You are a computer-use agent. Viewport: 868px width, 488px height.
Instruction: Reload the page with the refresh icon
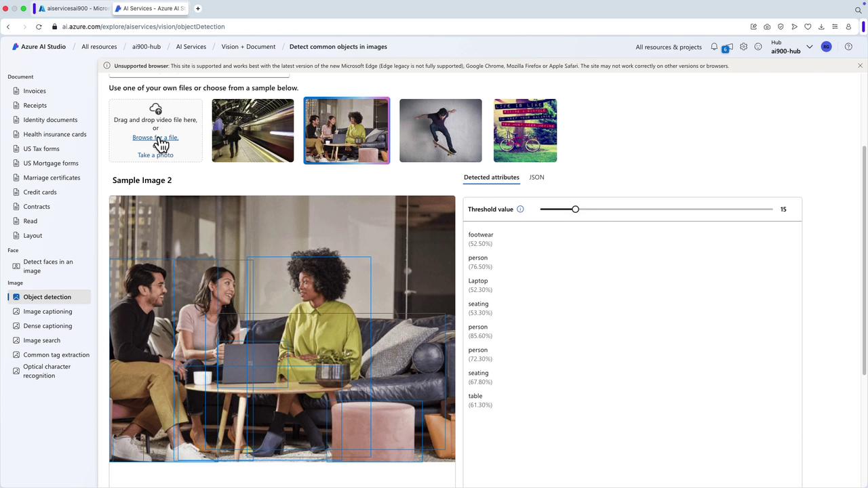click(39, 26)
